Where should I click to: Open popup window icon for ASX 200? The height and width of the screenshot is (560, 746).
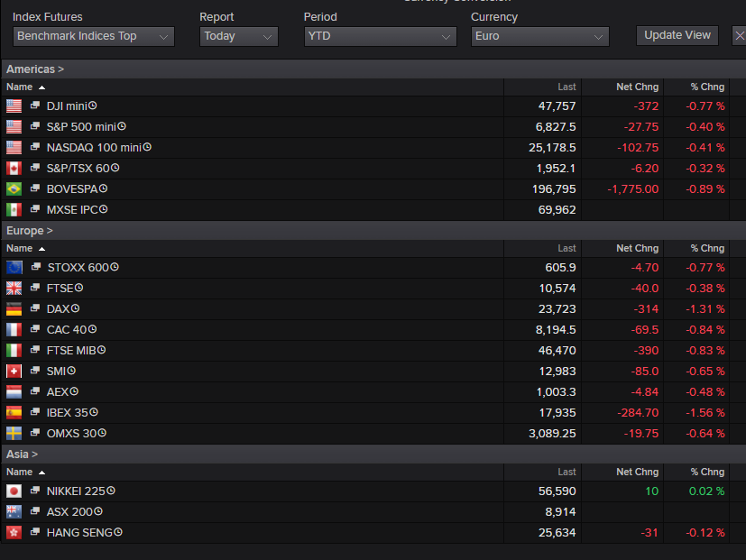pyautogui.click(x=35, y=511)
